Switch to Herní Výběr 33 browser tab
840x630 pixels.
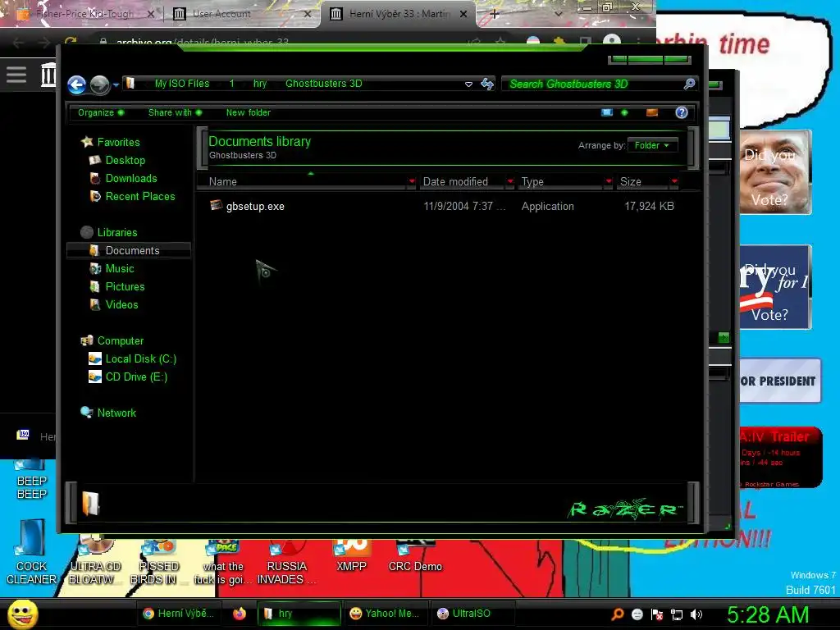[x=399, y=14]
